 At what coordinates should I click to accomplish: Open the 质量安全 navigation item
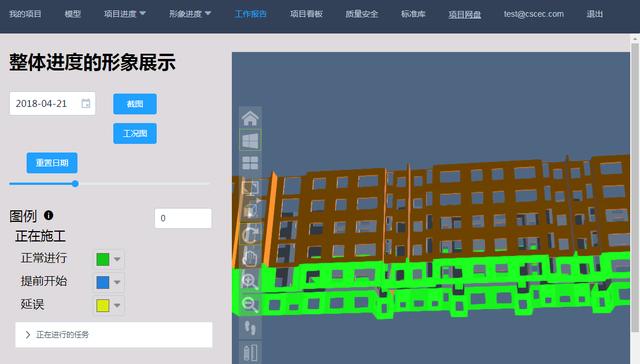point(362,14)
